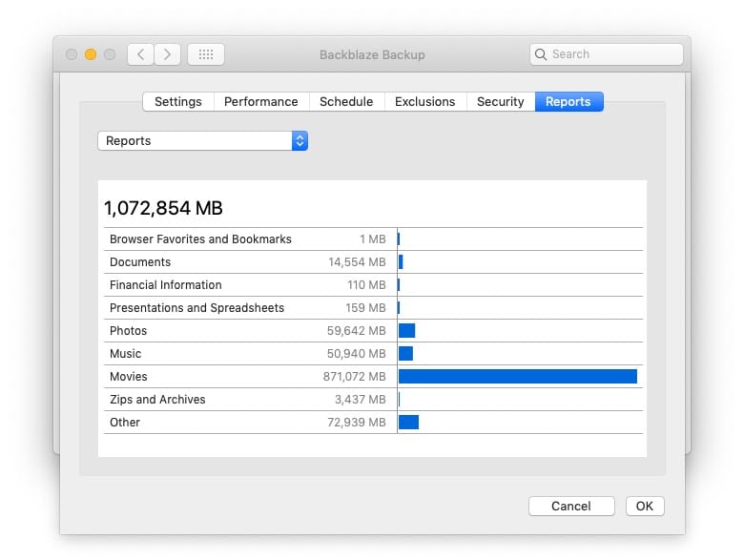Click the back navigation arrow
Viewport: 744px width, 560px height.
tap(140, 54)
